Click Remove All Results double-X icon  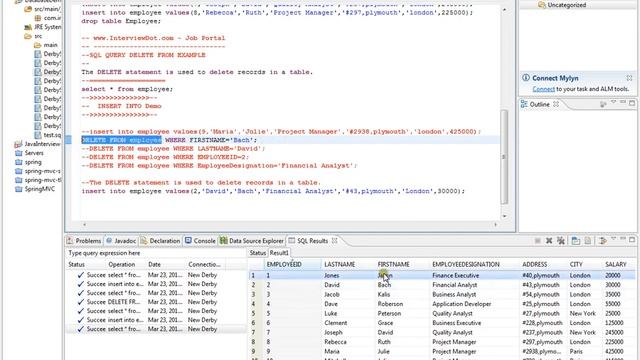(561, 241)
